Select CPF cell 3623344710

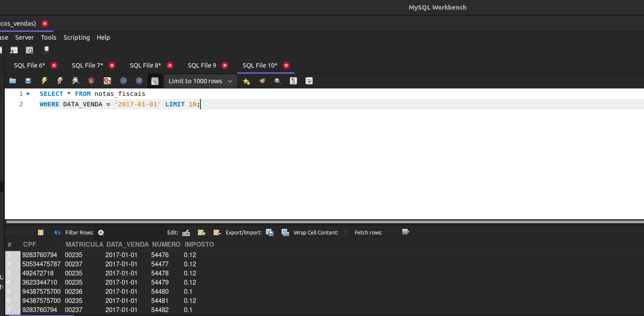click(x=39, y=282)
